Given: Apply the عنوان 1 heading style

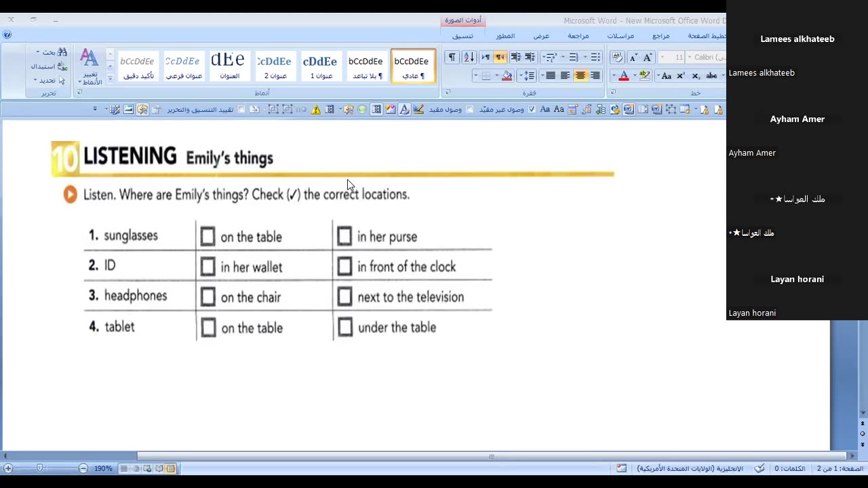Looking at the screenshot, I should click(x=320, y=66).
